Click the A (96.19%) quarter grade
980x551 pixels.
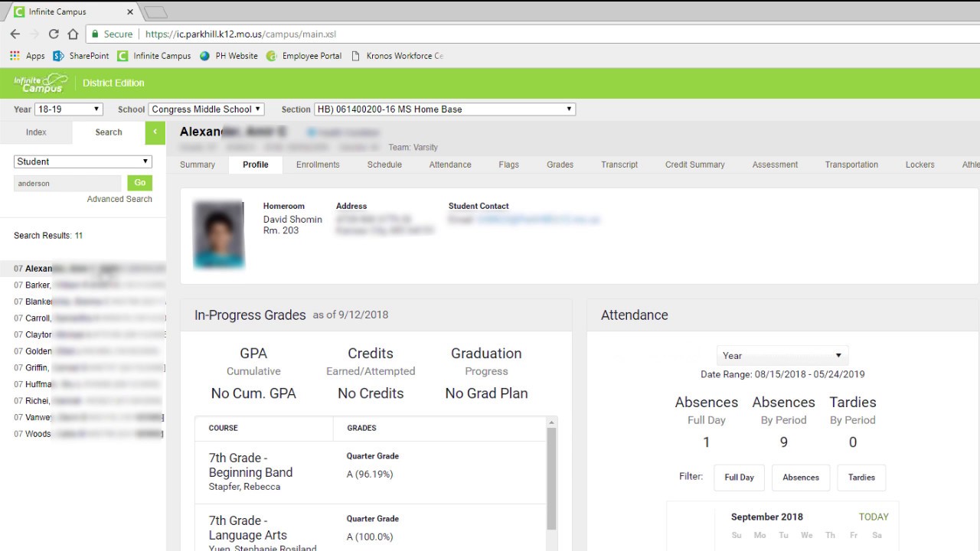tap(370, 474)
